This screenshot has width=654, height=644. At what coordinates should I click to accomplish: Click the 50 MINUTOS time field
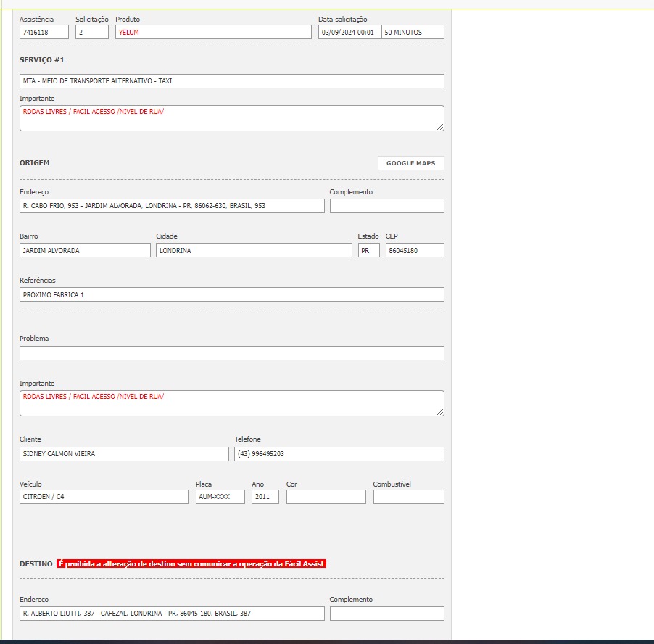413,32
